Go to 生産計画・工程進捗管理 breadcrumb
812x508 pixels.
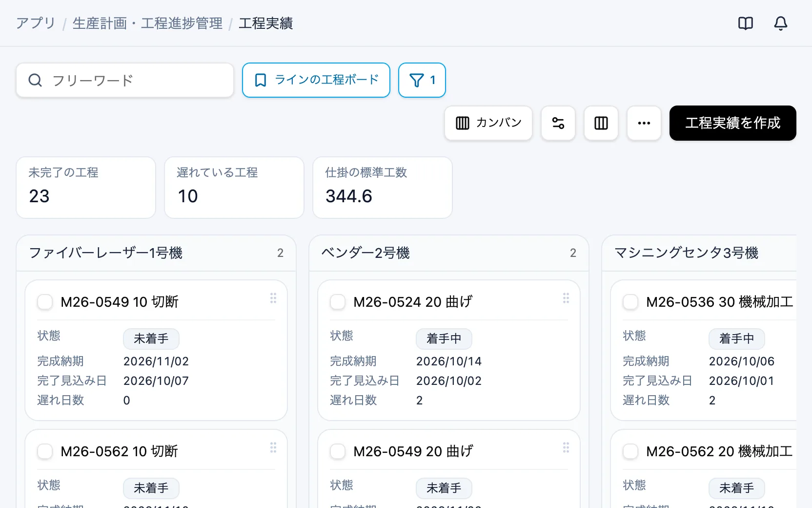click(147, 23)
